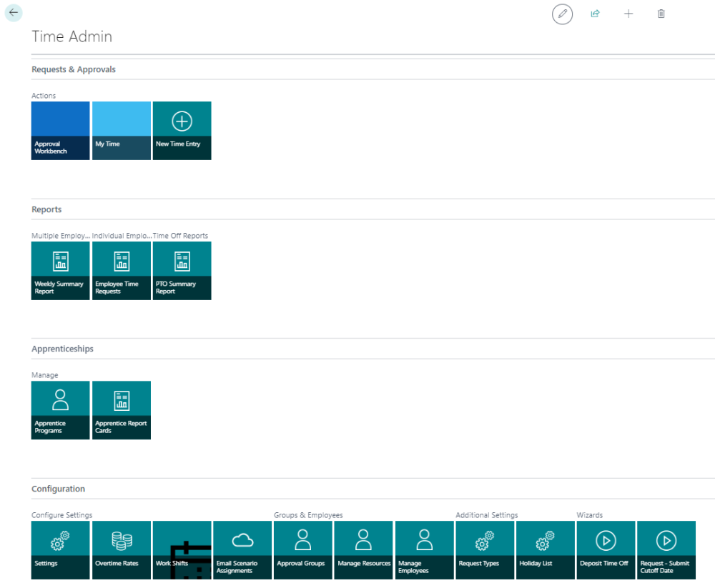Screen dimensions: 715x588
Task: Click the delete trash can icon
Action: pyautogui.click(x=661, y=14)
